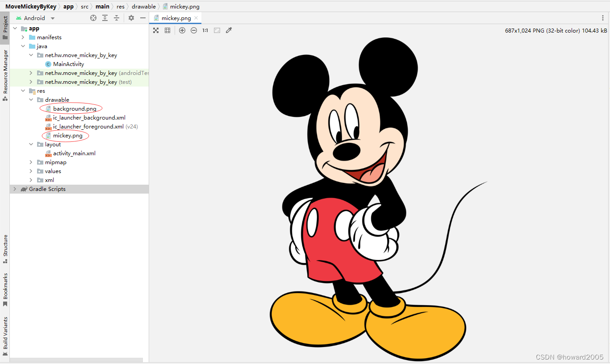Expand all nodes in project tree
Screen dimensions: 610x364
pyautogui.click(x=105, y=18)
